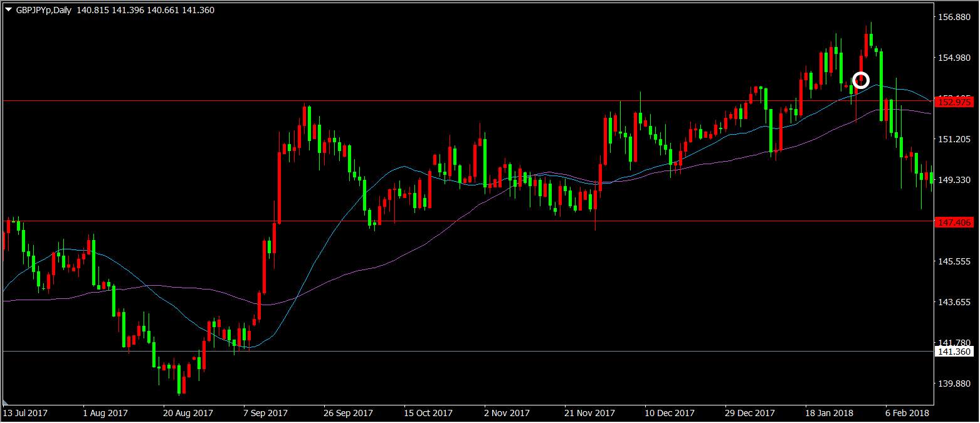980x423 pixels.
Task: Click the 15 Oct 2017 date label
Action: click(428, 413)
